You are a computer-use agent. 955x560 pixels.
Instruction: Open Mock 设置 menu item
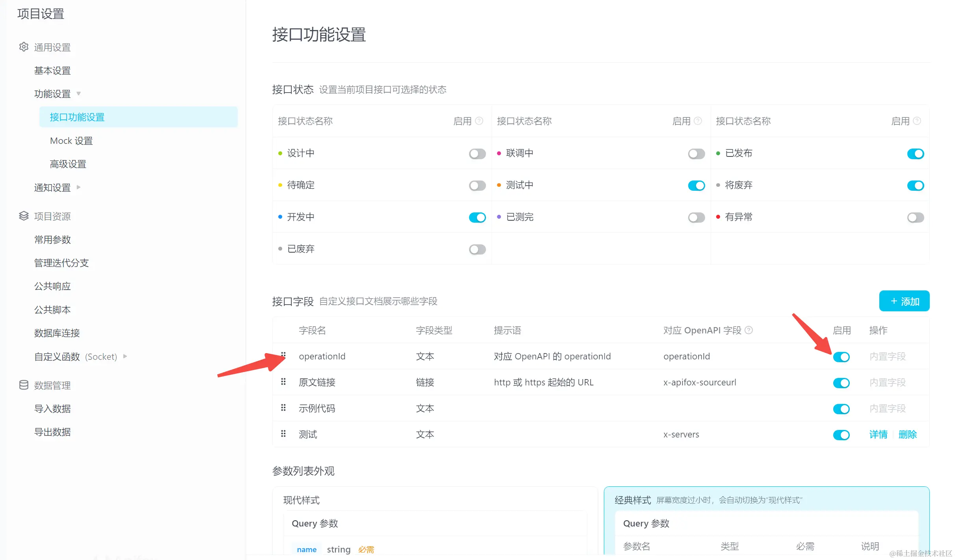tap(71, 141)
